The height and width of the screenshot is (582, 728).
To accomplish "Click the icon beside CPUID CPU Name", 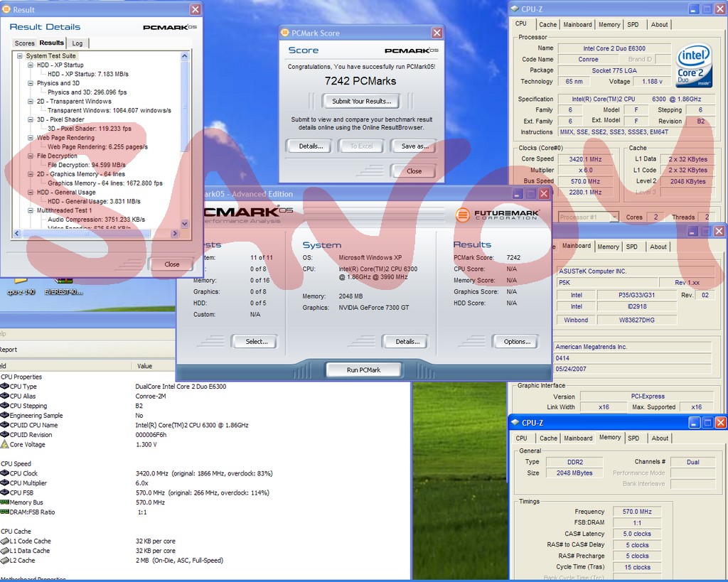I will click(x=5, y=425).
